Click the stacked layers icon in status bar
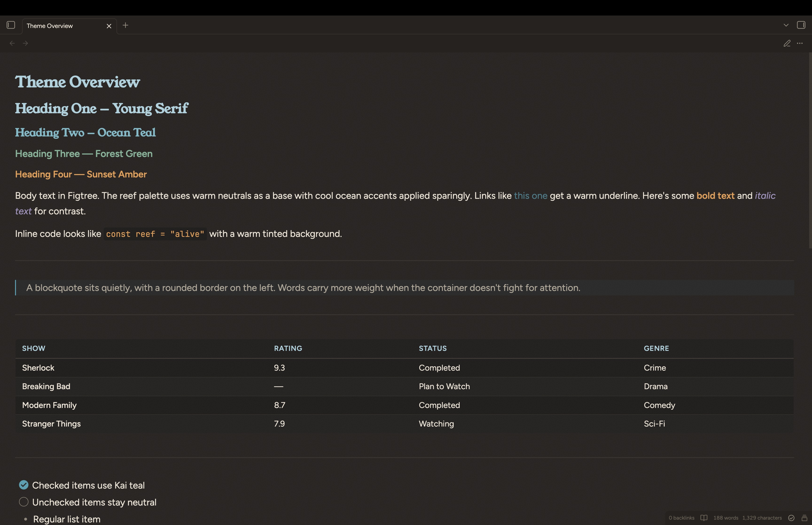The image size is (812, 525). 804,517
